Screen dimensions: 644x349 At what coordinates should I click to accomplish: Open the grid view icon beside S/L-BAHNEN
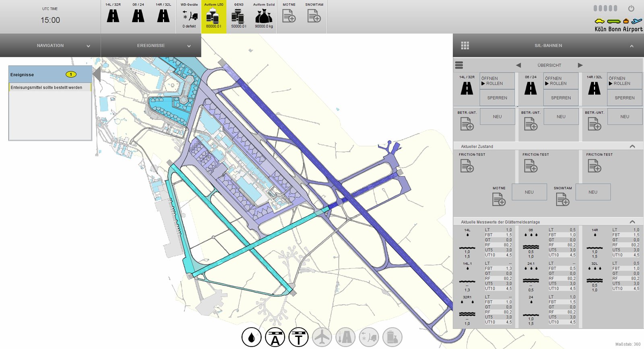465,45
